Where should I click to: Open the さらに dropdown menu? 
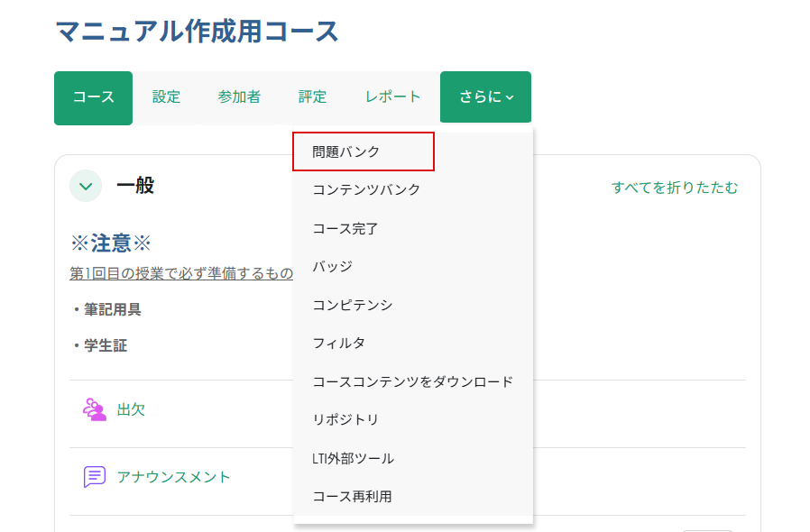point(485,97)
